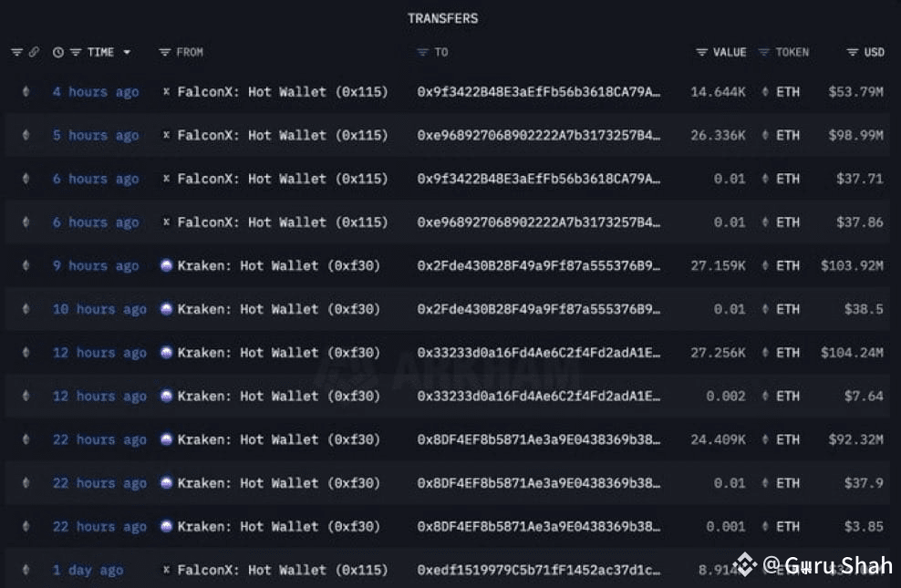
Task: Open the '4 hours ago' transaction link
Action: [x=96, y=92]
